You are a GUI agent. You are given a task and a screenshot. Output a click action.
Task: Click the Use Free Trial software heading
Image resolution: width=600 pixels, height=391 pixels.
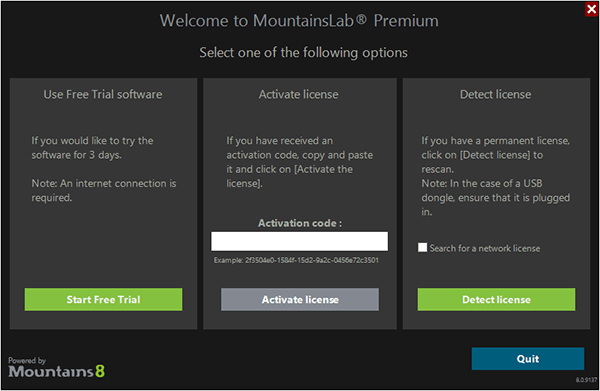tap(103, 94)
